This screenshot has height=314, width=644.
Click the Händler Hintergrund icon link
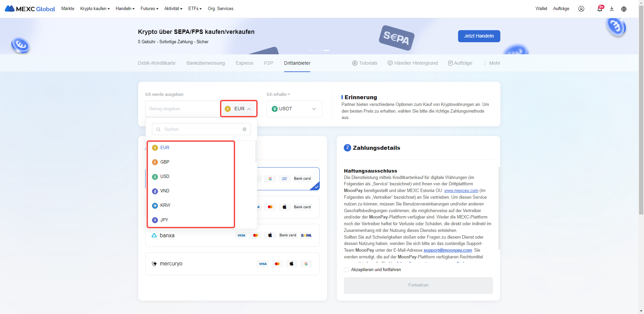click(413, 63)
